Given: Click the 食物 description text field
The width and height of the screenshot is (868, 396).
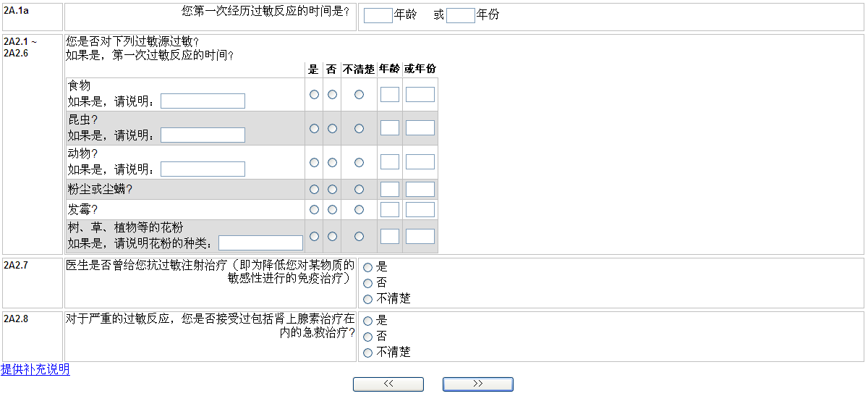Looking at the screenshot, I should pyautogui.click(x=203, y=101).
